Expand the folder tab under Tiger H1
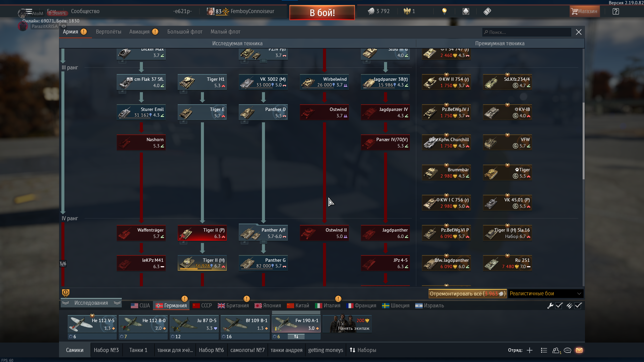The height and width of the screenshot is (362, 644). pyautogui.click(x=183, y=92)
